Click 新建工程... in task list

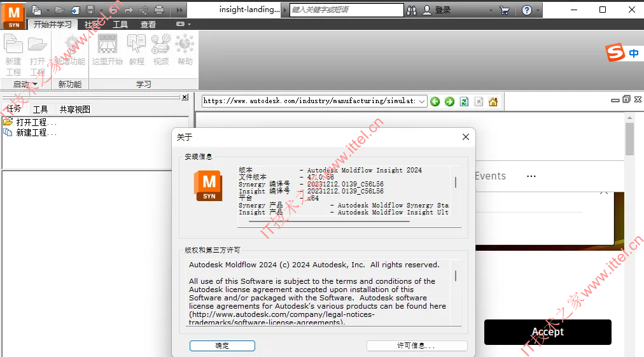pos(36,133)
